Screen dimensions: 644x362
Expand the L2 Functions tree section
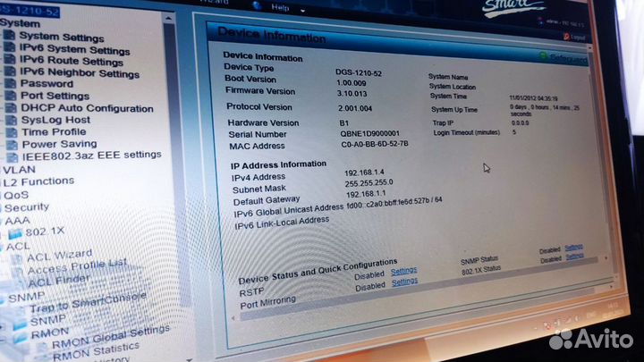pos(38,181)
